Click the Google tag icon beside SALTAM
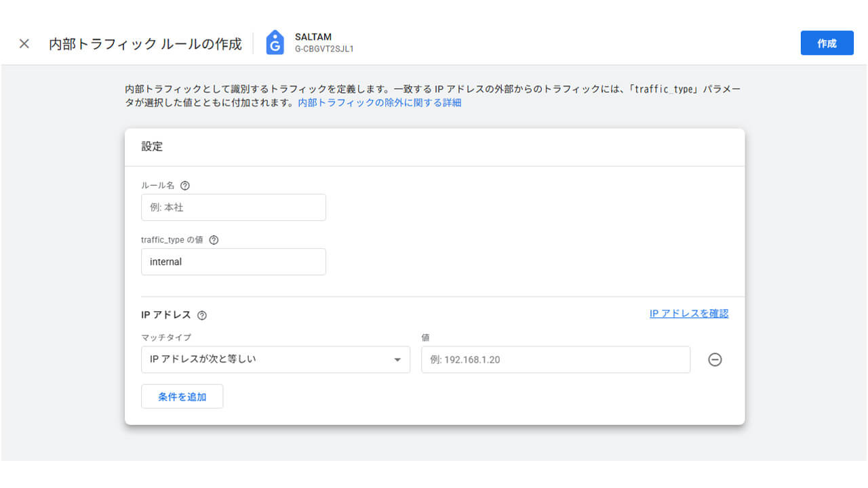Viewport: 868px width, 488px height. [275, 43]
